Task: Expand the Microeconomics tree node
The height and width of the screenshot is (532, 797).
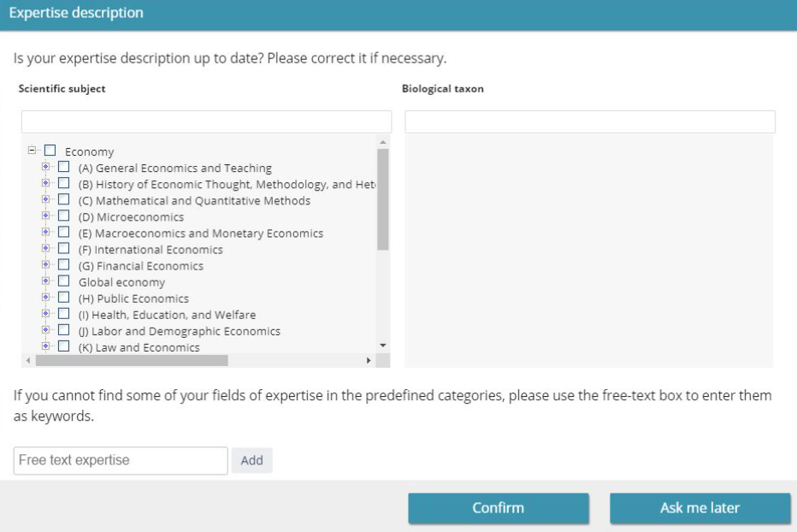Action: click(x=46, y=217)
